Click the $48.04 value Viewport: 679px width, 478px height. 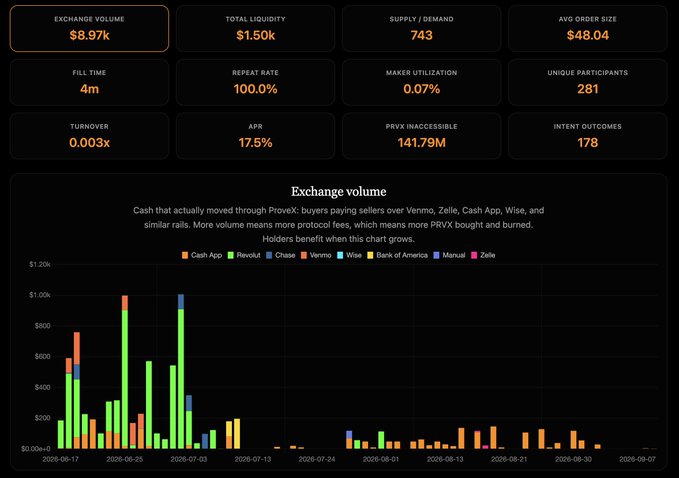[x=588, y=35]
